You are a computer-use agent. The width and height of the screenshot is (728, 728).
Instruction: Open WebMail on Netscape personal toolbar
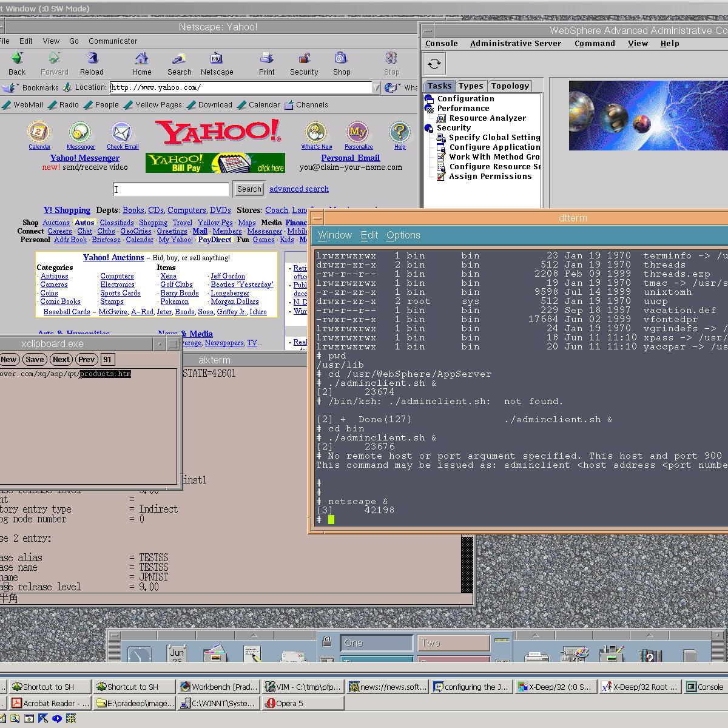(22, 105)
